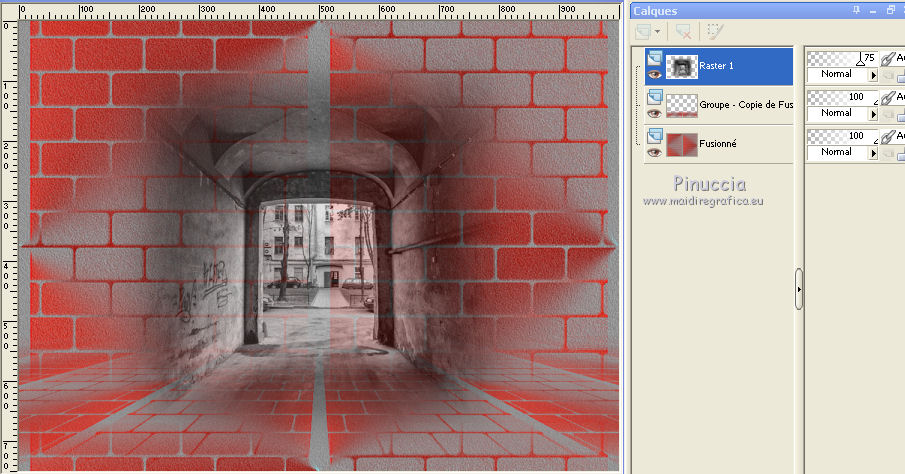Adjust Fusionné opacity slider at 100
This screenshot has height=474, width=905.
click(x=843, y=136)
